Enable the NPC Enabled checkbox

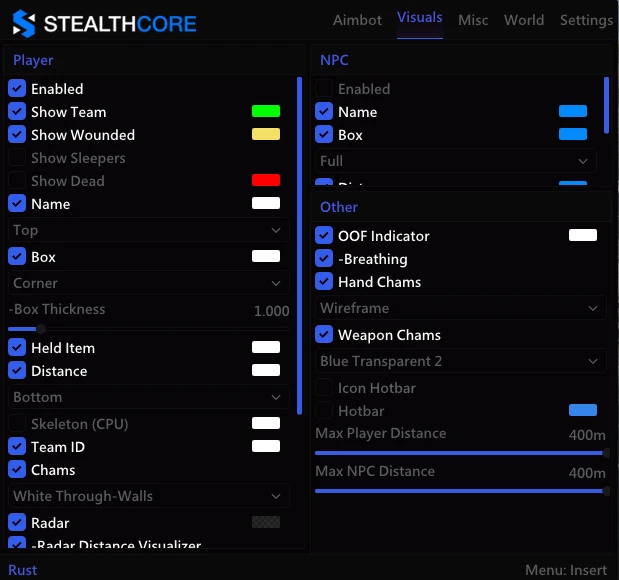pyautogui.click(x=324, y=88)
